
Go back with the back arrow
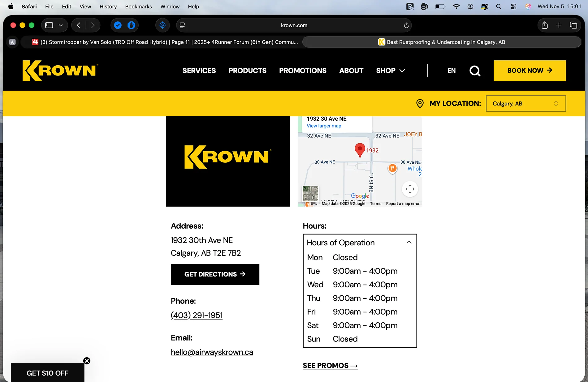(x=79, y=25)
